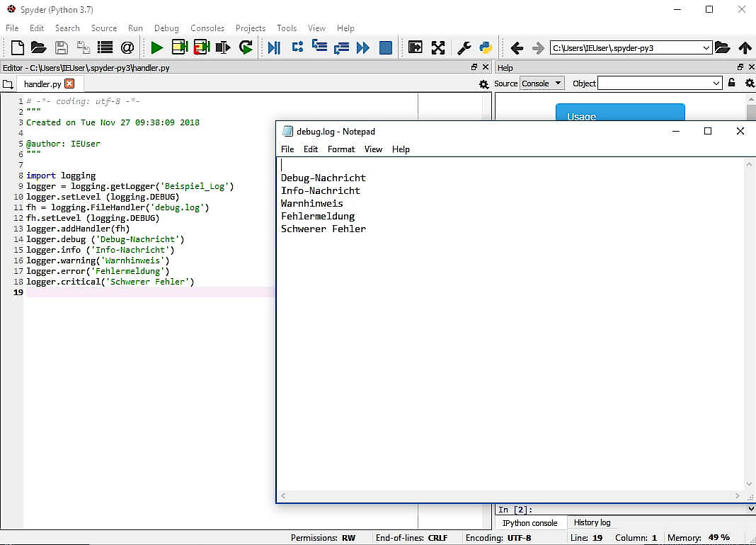Screen dimensions: 756x545
Task: Close the Editor pane
Action: (486, 67)
